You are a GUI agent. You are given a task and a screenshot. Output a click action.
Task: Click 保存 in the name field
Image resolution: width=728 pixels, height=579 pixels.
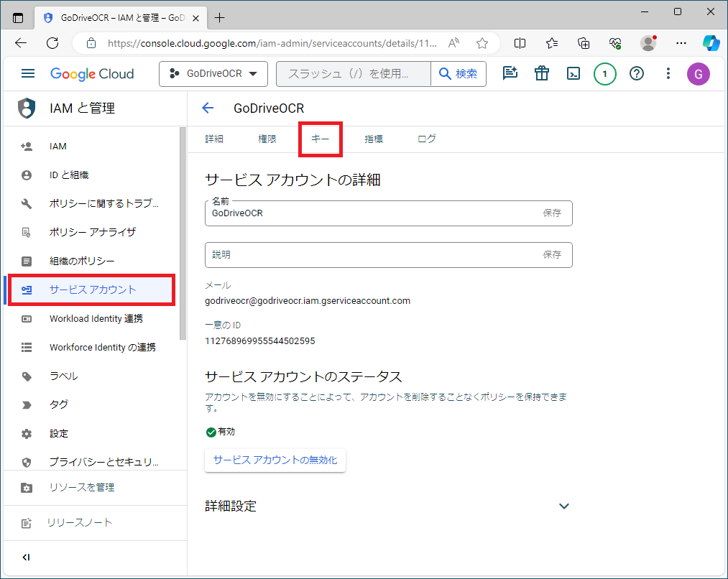pos(552,213)
